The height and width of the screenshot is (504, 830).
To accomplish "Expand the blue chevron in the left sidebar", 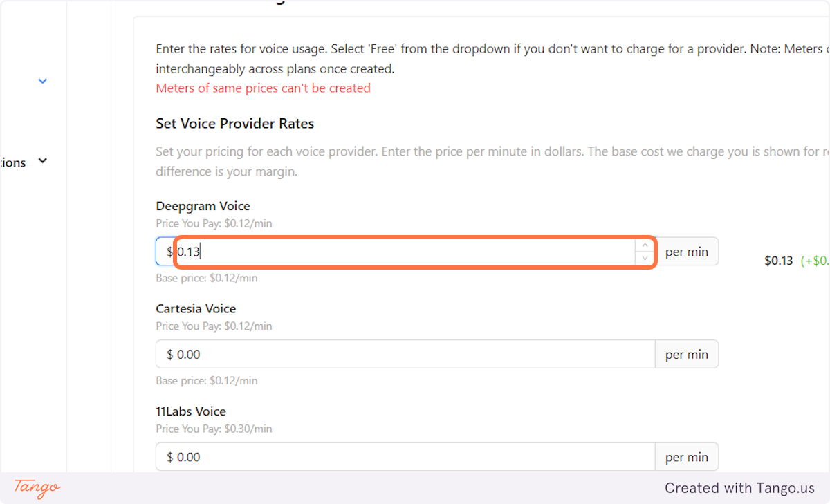I will (x=43, y=81).
